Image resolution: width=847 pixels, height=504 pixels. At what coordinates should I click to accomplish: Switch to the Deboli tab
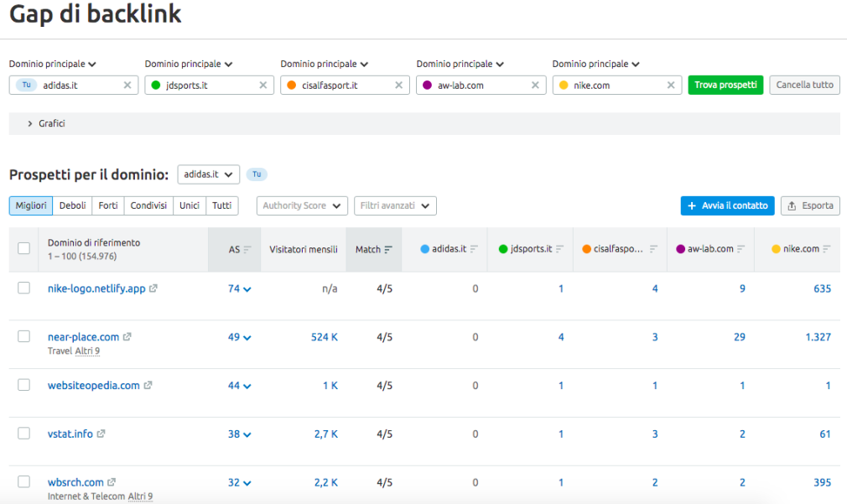(x=72, y=205)
